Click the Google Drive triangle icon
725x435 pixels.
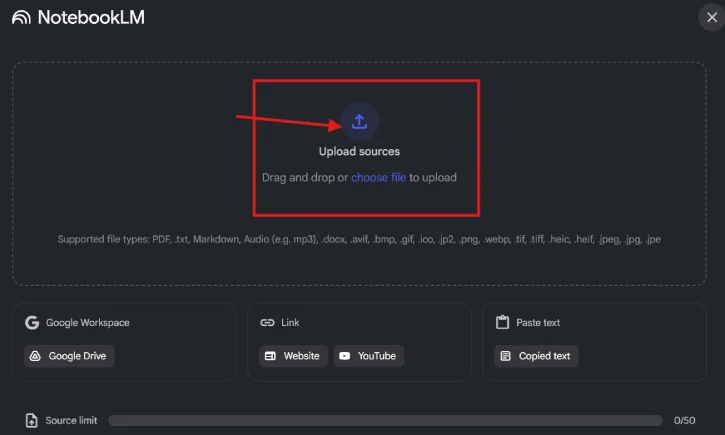pyautogui.click(x=35, y=356)
